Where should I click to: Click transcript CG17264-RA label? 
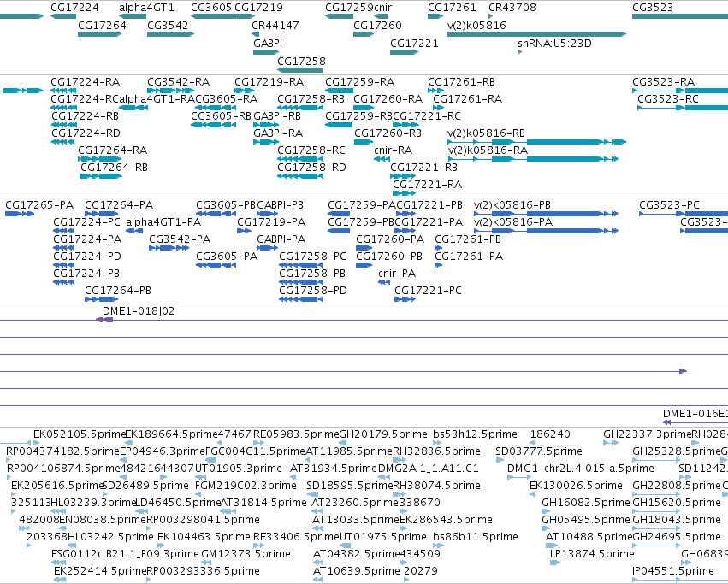click(112, 150)
